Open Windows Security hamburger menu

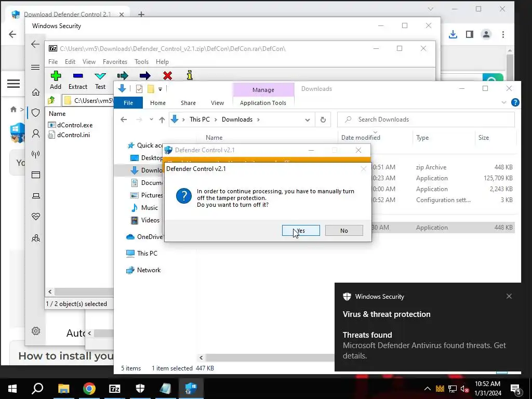click(x=35, y=67)
